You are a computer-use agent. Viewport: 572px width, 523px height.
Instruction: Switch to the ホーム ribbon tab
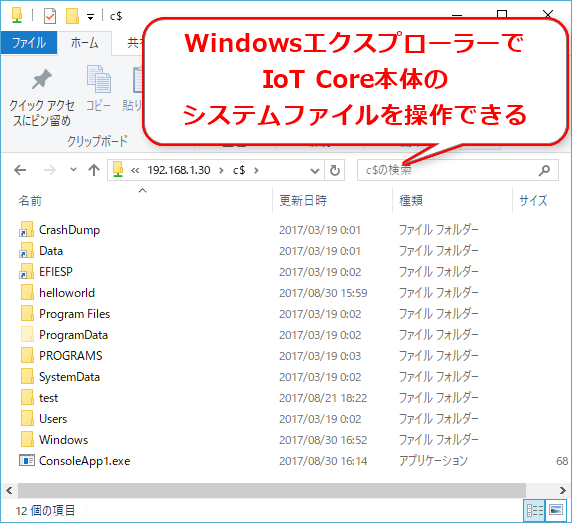(84, 43)
